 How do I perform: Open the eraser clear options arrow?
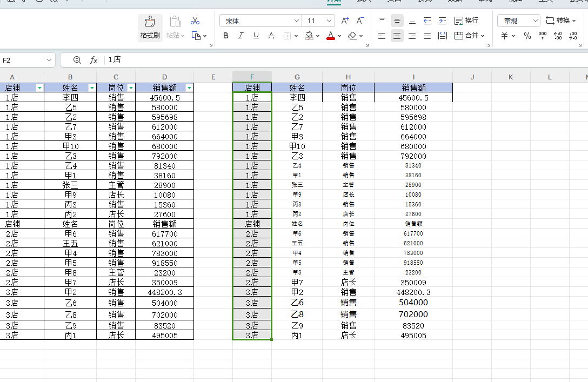click(361, 36)
